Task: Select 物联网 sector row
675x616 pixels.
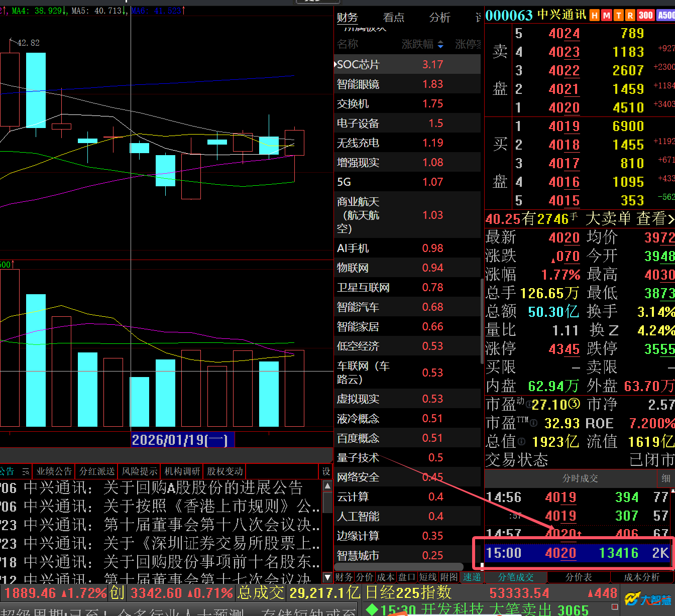Action: pyautogui.click(x=407, y=268)
